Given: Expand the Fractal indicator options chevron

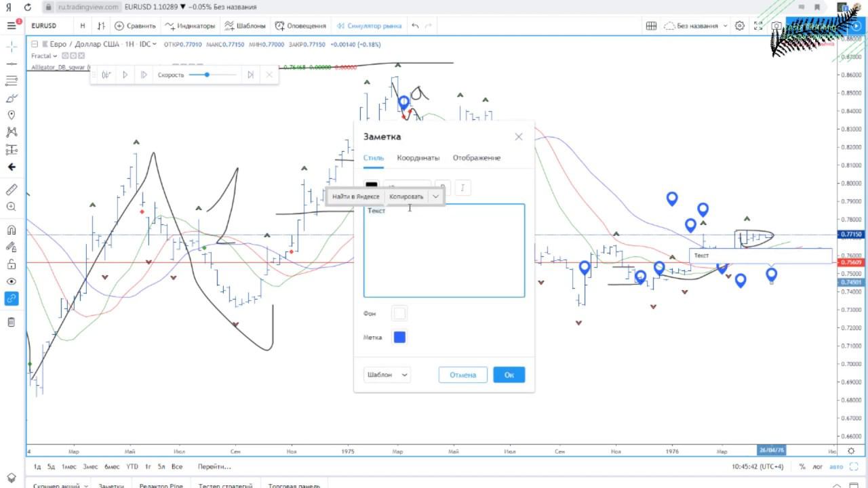Looking at the screenshot, I should [56, 56].
